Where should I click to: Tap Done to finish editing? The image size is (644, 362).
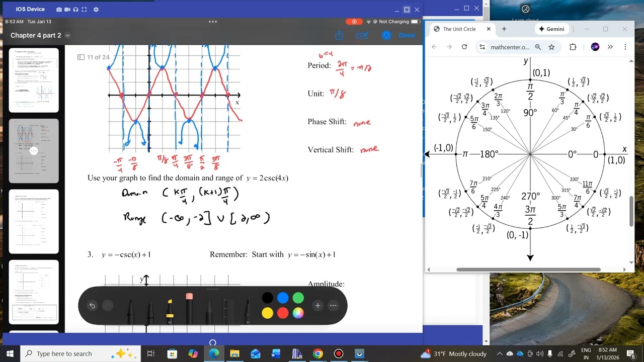coord(407,35)
